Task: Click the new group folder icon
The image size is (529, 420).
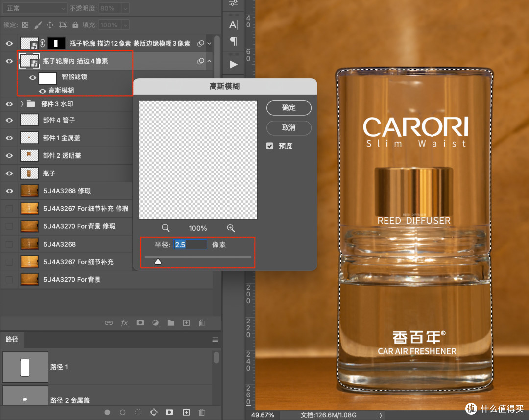Action: coord(171,323)
